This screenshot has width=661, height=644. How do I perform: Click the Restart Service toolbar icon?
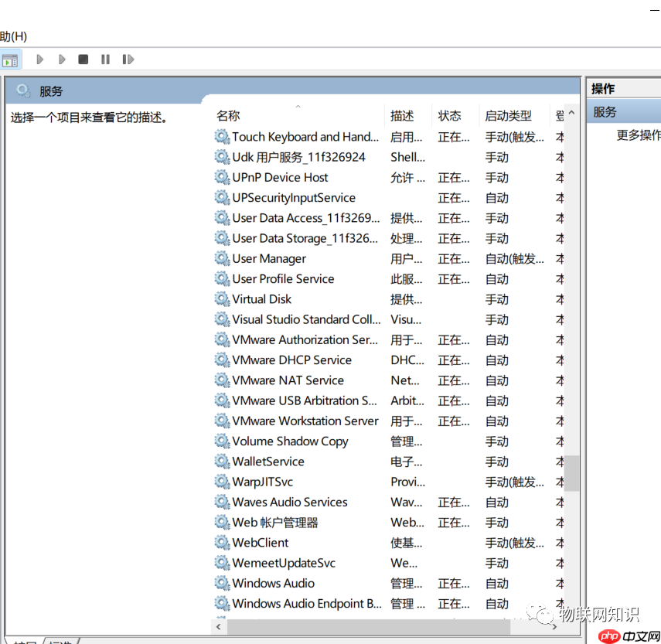(127, 59)
